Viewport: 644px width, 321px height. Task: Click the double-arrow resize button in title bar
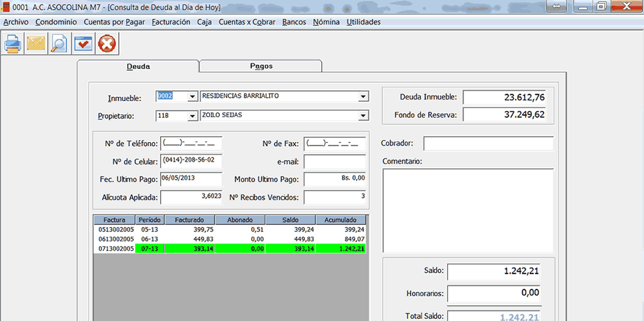pos(556,6)
